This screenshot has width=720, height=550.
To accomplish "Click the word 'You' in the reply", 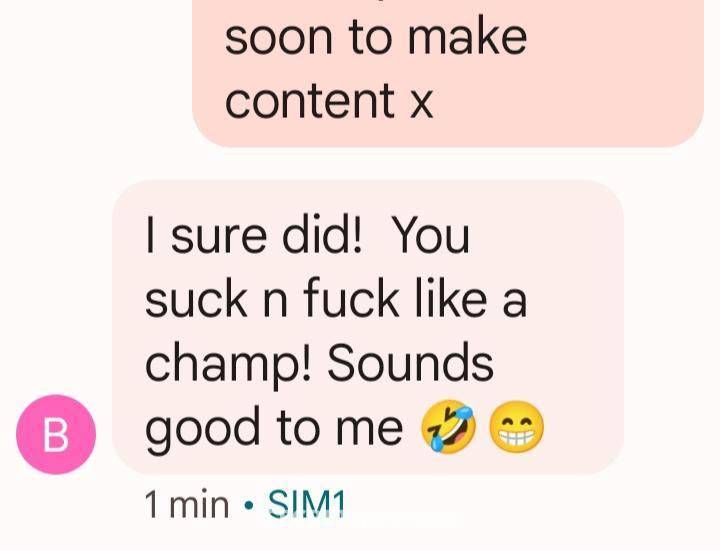I will point(432,236).
